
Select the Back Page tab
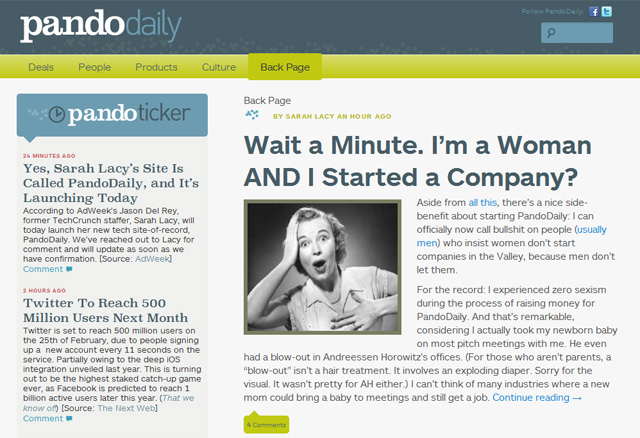click(x=285, y=67)
